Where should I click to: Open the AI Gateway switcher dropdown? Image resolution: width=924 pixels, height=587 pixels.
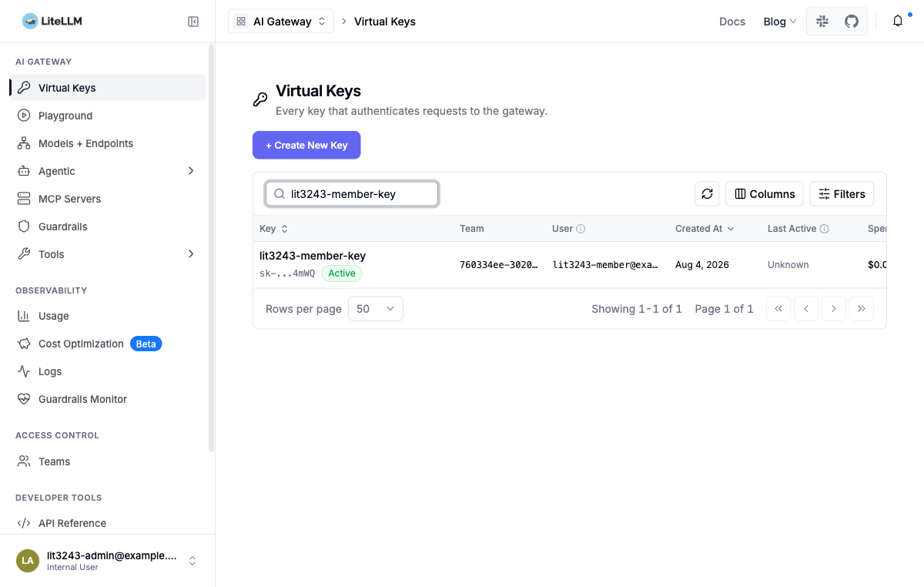(x=281, y=22)
